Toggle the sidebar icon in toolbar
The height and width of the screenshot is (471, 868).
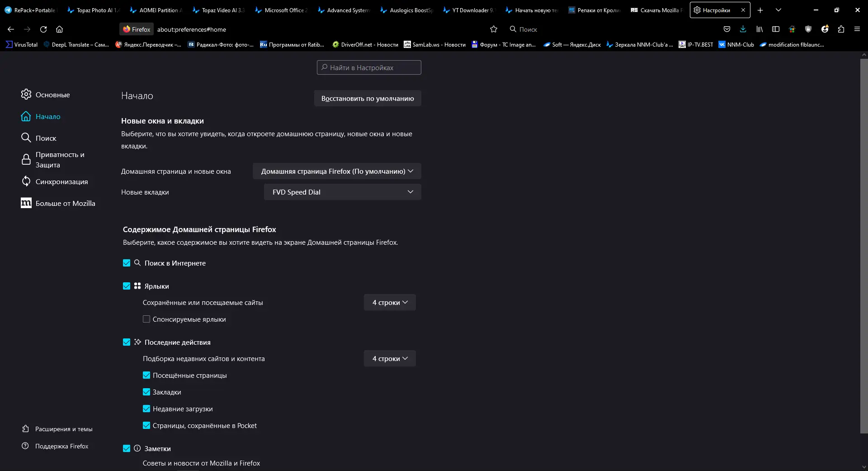coord(776,29)
